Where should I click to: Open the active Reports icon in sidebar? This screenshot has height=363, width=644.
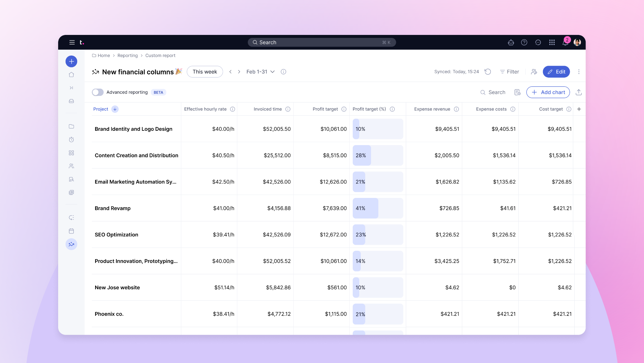pos(71,244)
